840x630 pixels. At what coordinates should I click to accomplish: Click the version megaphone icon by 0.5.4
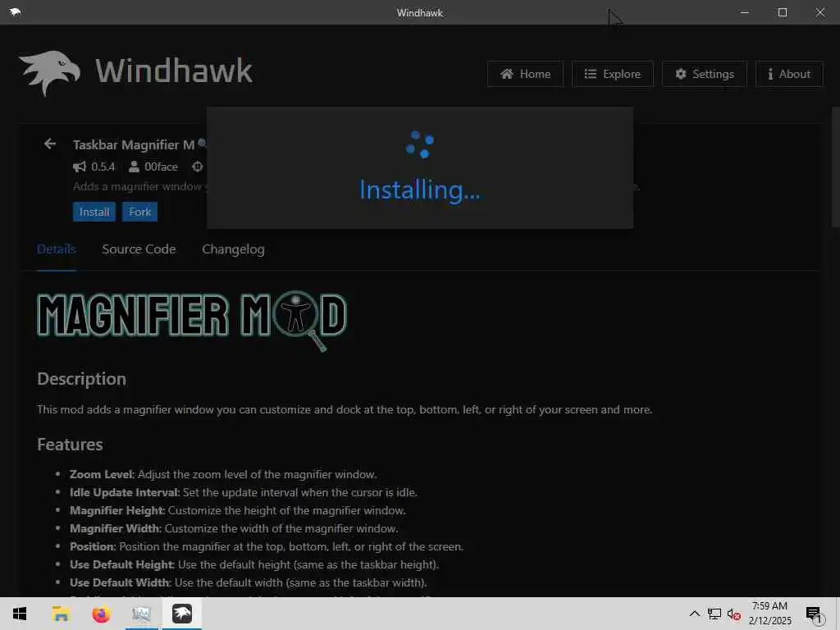80,167
